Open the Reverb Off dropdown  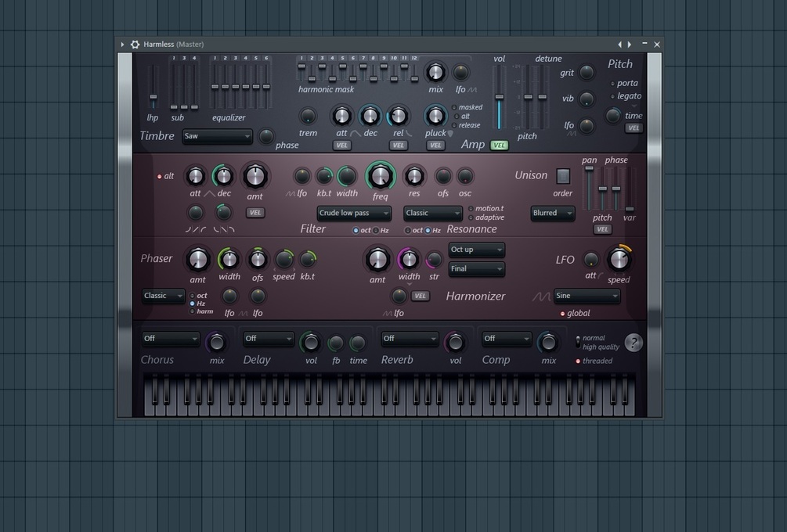click(410, 339)
